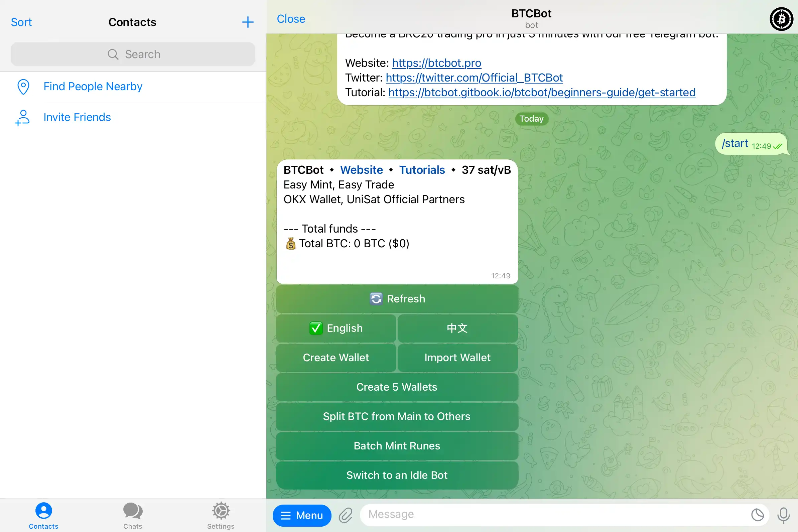Click the attachment paperclip icon

click(346, 515)
